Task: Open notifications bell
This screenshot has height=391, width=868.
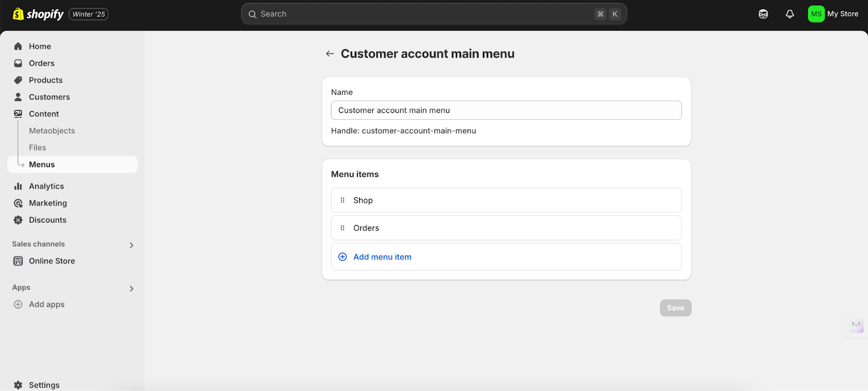Action: coord(790,14)
